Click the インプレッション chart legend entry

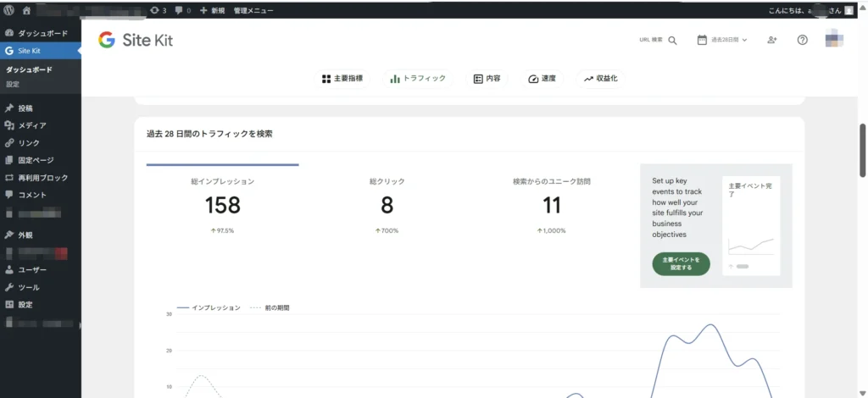pos(209,308)
